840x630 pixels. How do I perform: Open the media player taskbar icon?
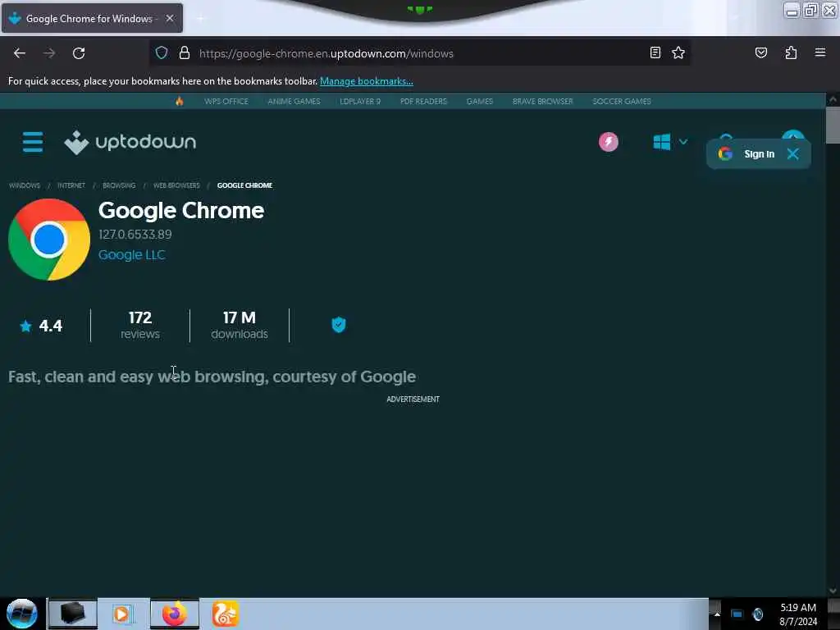pyautogui.click(x=122, y=614)
